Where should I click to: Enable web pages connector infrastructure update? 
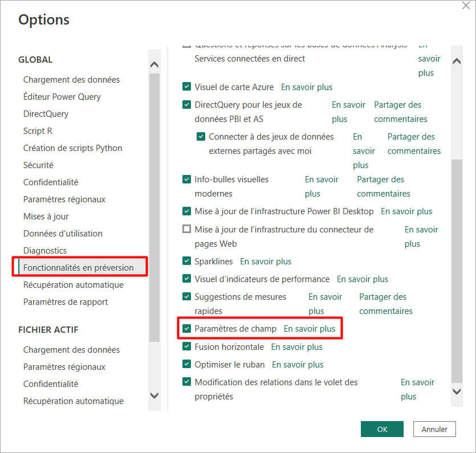186,229
